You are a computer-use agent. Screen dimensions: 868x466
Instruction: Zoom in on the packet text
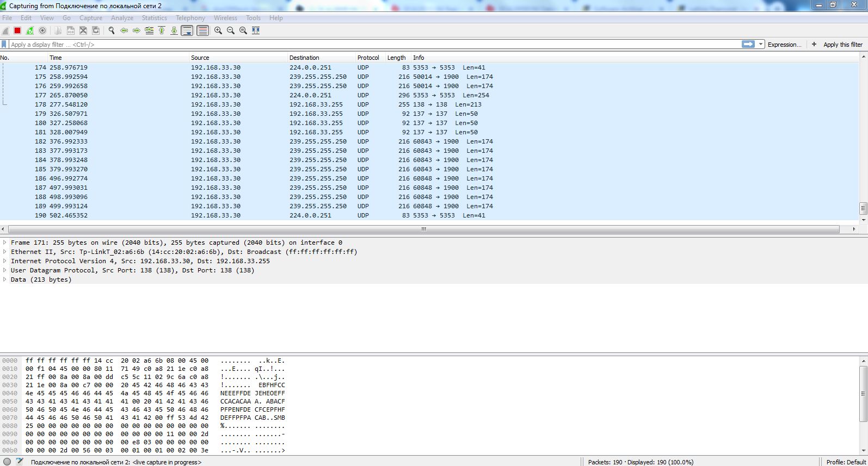pos(218,30)
